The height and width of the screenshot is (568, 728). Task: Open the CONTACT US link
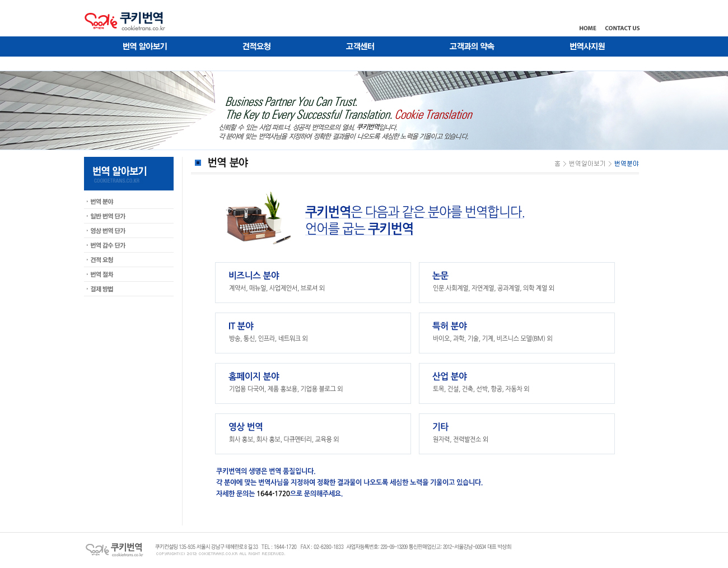tap(622, 28)
